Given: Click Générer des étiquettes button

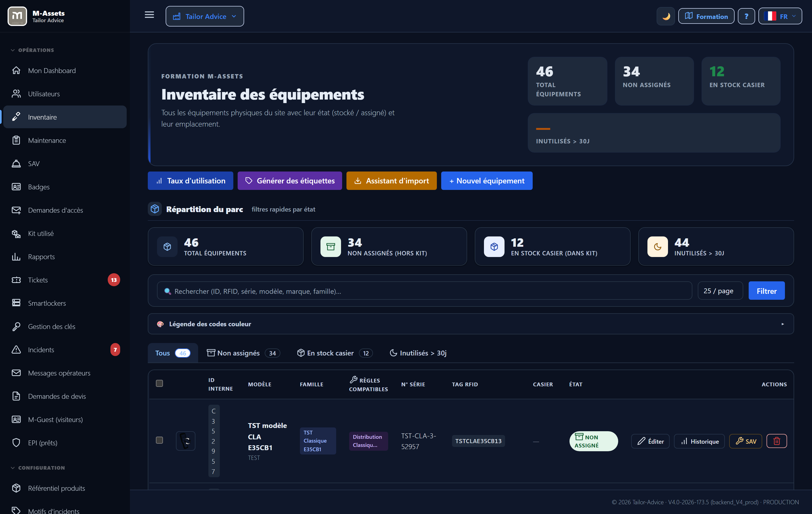Looking at the screenshot, I should point(290,181).
